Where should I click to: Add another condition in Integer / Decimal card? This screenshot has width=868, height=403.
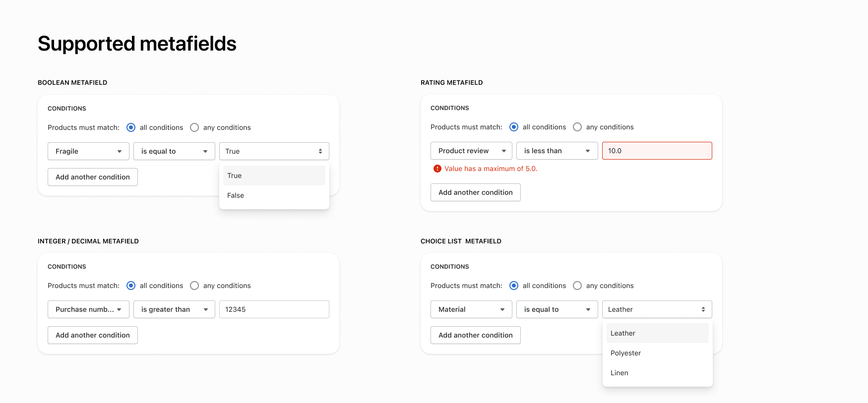click(x=93, y=335)
